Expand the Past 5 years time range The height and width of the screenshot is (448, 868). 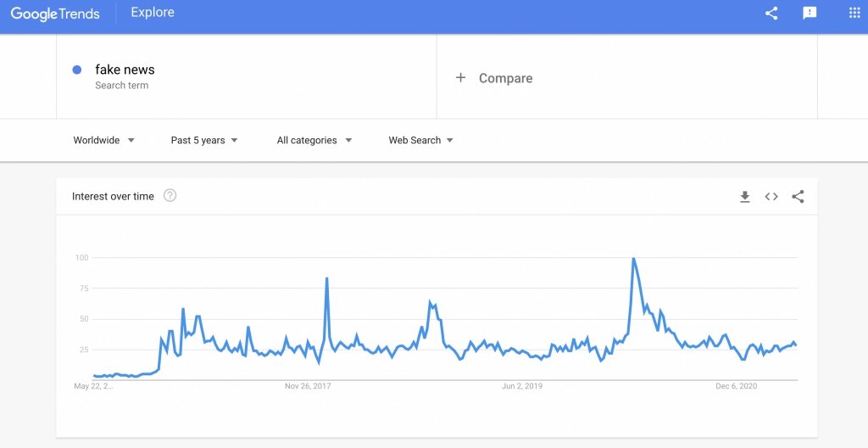pyautogui.click(x=204, y=140)
